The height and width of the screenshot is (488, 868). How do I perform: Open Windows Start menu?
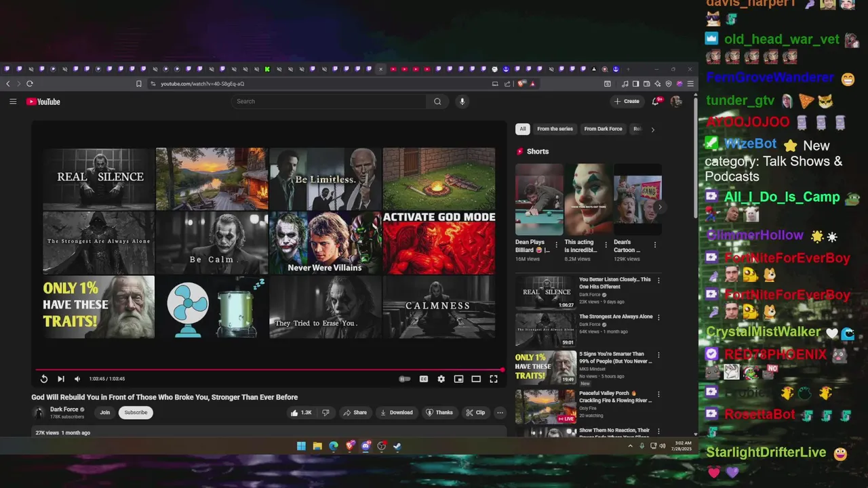pos(301,446)
